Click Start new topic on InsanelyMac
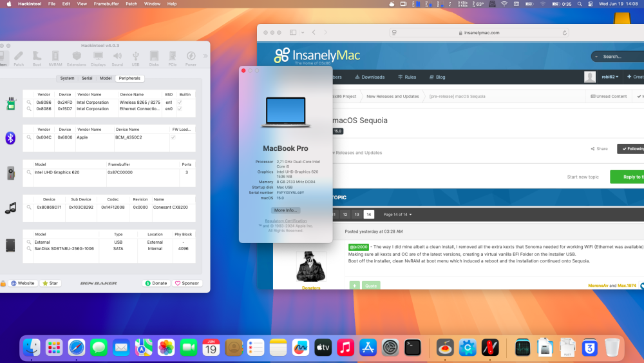644x363 pixels. (583, 177)
